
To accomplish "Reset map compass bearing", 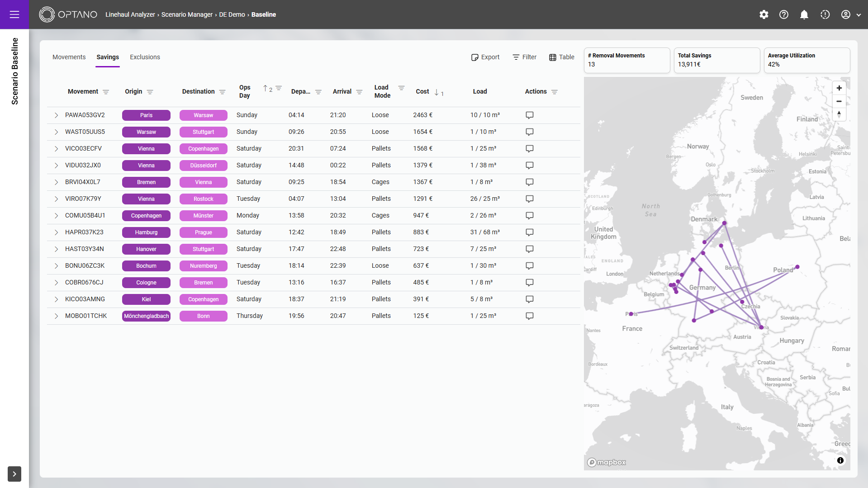I will [839, 114].
